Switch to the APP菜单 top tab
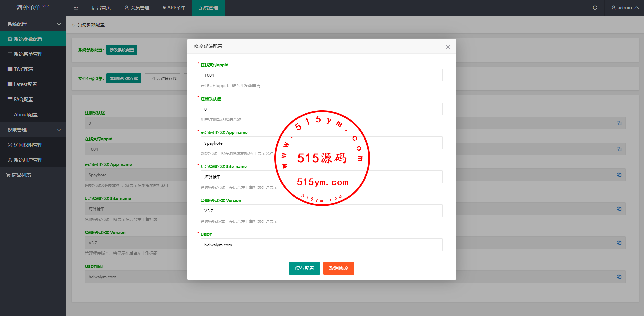 coord(174,8)
